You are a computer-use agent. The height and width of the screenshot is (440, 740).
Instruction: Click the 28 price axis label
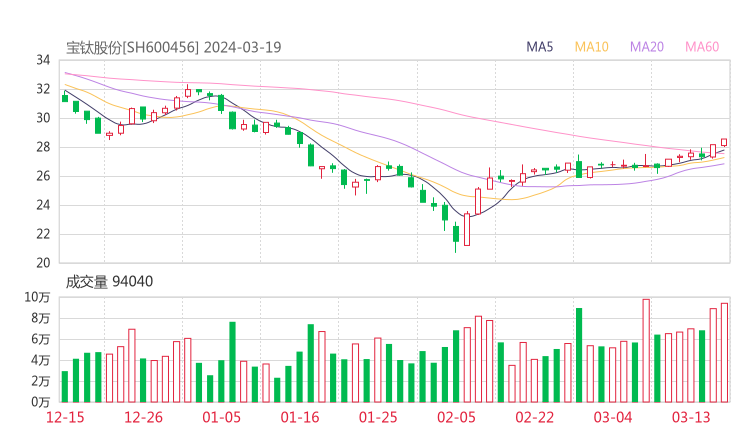(43, 147)
